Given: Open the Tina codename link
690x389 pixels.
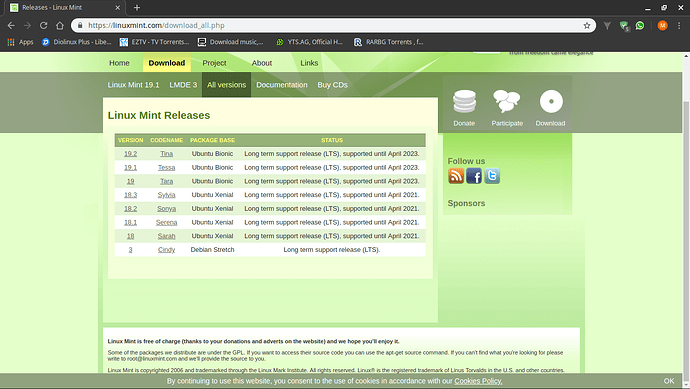Looking at the screenshot, I should (x=166, y=154).
